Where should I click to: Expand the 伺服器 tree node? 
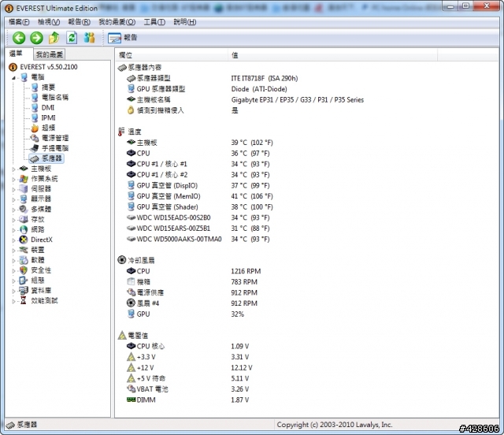[13, 189]
